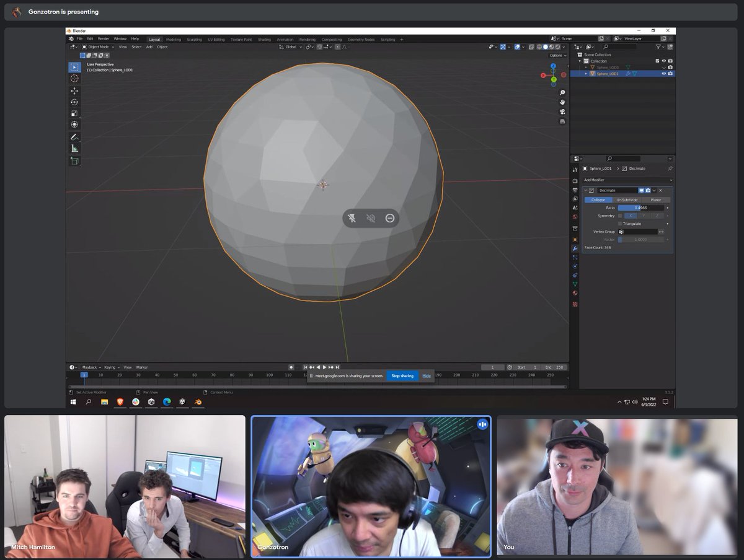Open the World properties tab
The width and height of the screenshot is (744, 560).
(x=575, y=217)
